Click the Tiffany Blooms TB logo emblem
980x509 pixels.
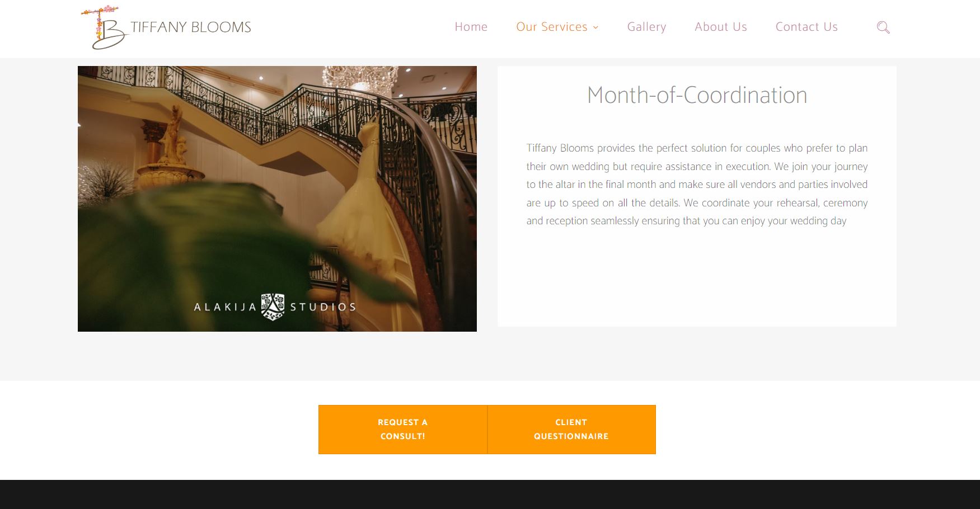click(x=104, y=28)
